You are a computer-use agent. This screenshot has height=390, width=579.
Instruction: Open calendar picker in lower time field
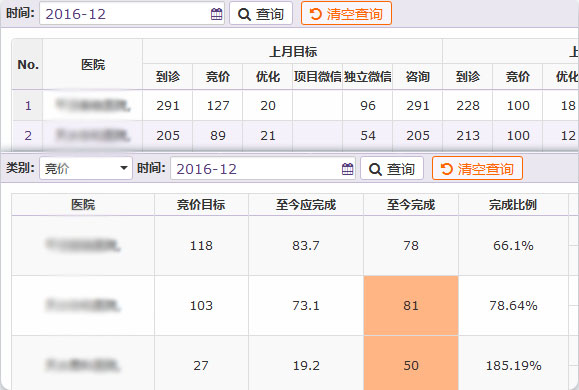pyautogui.click(x=347, y=169)
